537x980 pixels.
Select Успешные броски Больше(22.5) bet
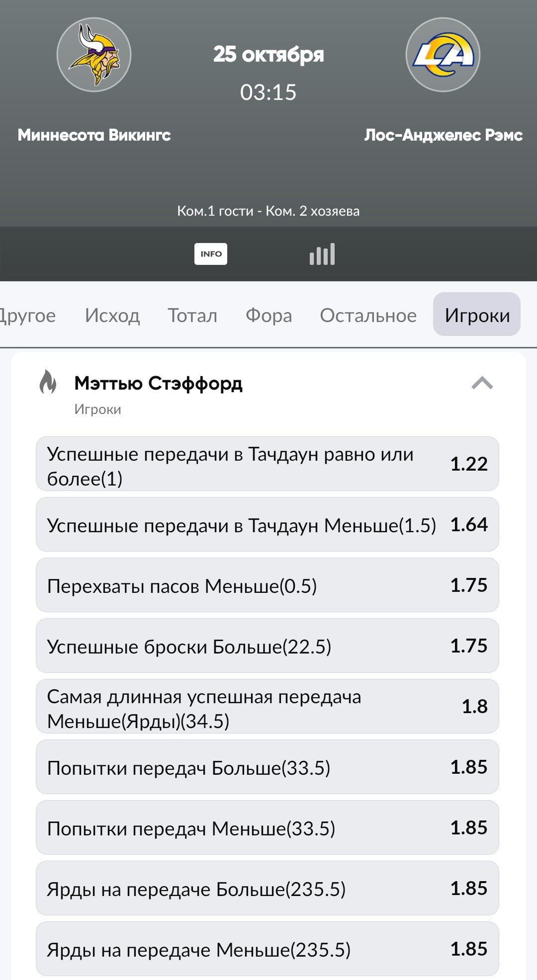(x=268, y=646)
